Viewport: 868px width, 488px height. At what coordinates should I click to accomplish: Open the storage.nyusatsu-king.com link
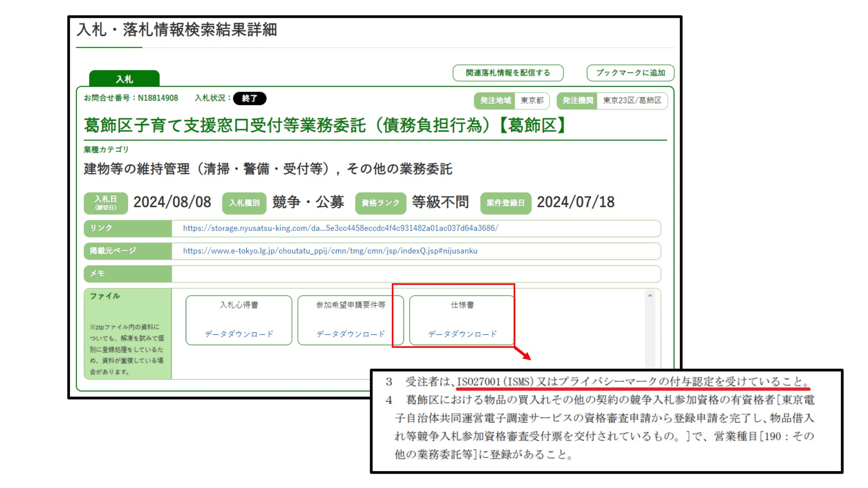(340, 228)
